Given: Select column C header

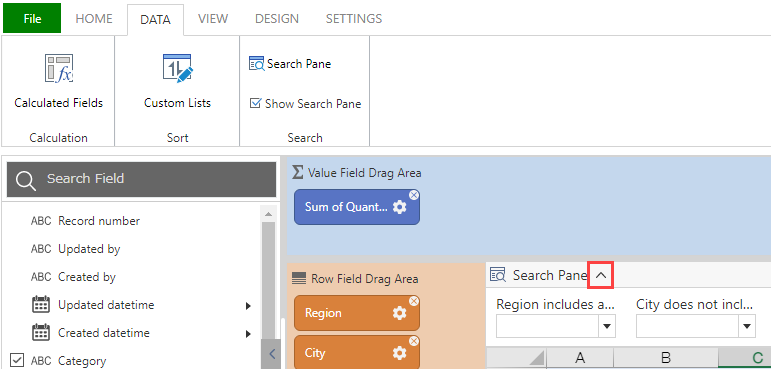Looking at the screenshot, I should (x=744, y=358).
